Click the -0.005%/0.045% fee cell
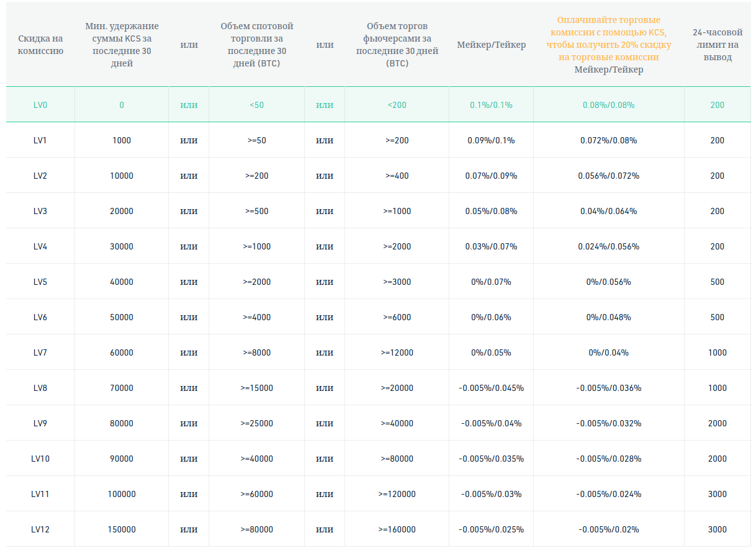The image size is (756, 556). (491, 388)
